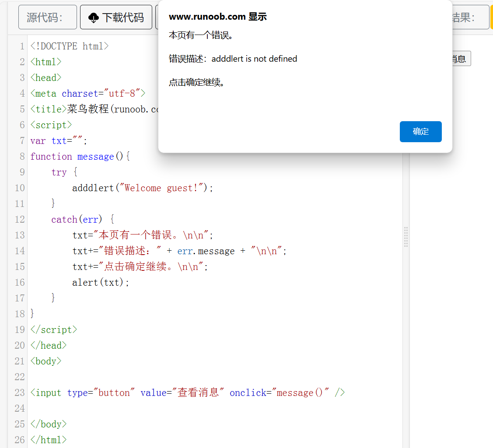Click the cloud download icon
Viewport: 493px width, 448px height.
tap(93, 17)
